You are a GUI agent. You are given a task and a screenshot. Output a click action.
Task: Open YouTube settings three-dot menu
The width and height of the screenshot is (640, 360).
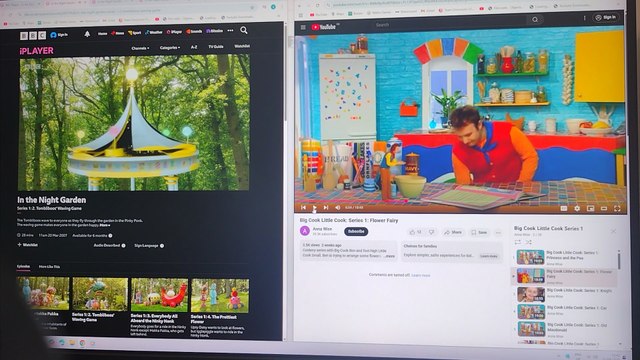click(x=584, y=18)
